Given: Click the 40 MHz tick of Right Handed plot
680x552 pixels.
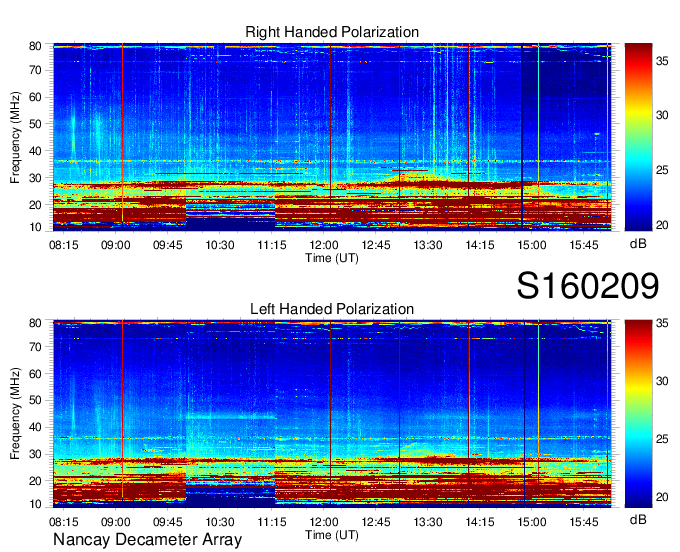Looking at the screenshot, I should click(35, 151).
